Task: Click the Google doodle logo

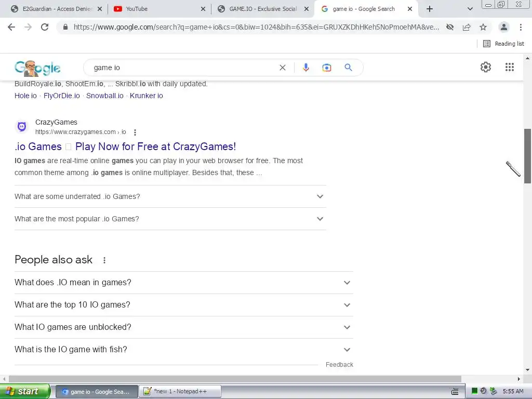Action: (x=37, y=68)
